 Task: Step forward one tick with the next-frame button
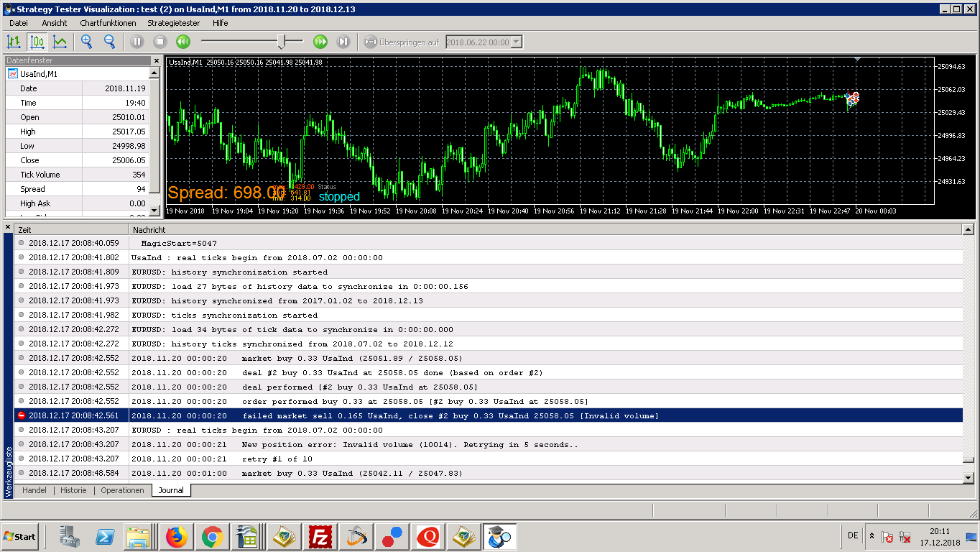(x=343, y=42)
